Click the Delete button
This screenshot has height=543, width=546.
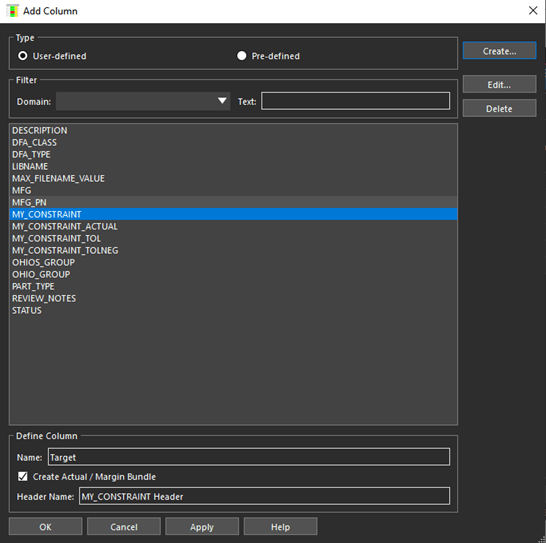[499, 108]
